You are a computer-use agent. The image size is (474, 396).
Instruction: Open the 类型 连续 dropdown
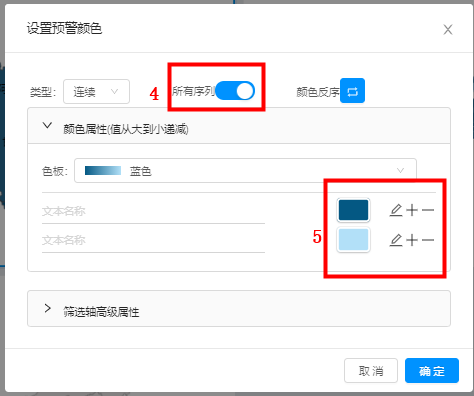pyautogui.click(x=96, y=91)
